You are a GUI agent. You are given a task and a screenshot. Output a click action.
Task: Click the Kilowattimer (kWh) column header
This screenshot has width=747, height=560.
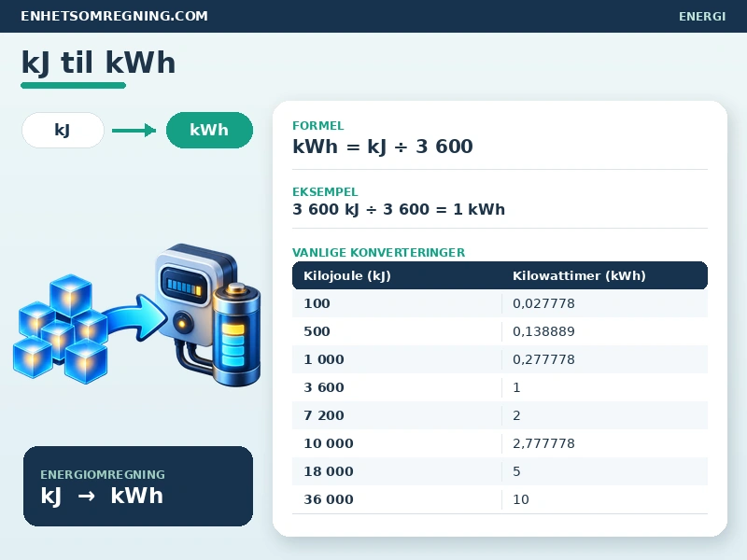(x=579, y=275)
